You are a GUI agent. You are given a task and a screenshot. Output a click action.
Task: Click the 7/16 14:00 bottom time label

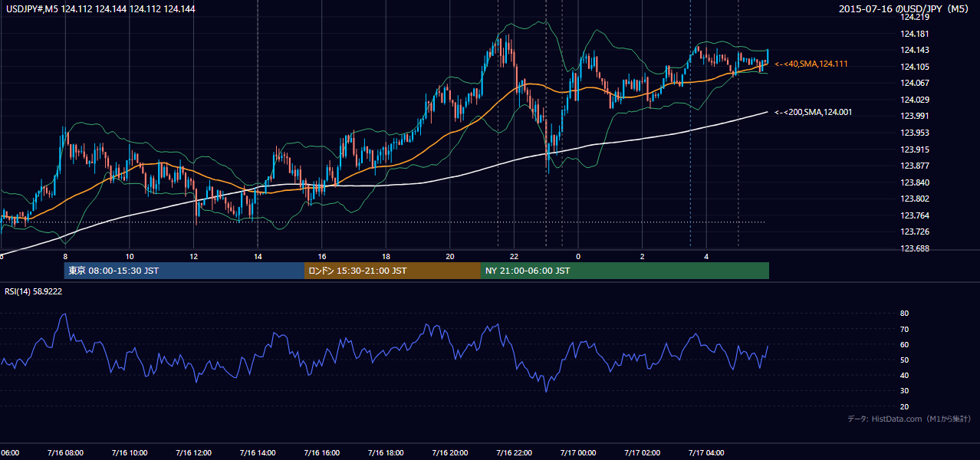click(x=258, y=453)
